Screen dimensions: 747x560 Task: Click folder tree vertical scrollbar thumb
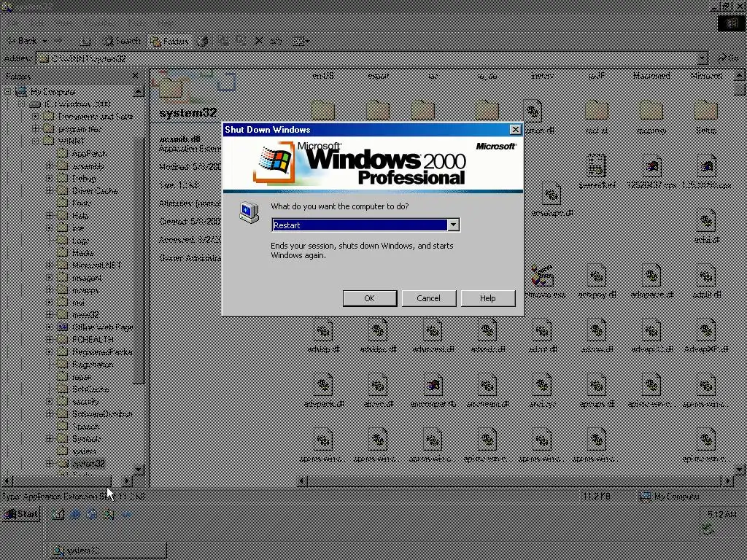(x=138, y=260)
